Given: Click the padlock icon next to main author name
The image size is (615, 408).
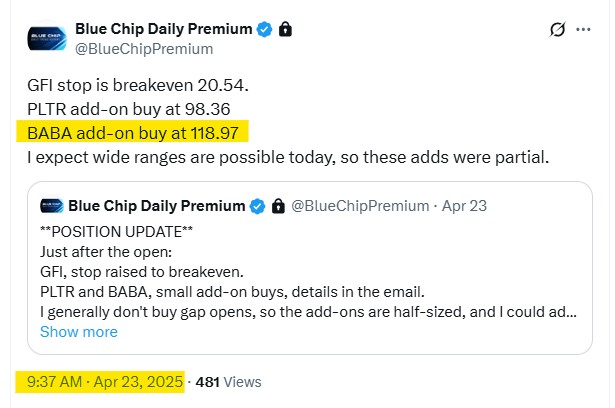Looking at the screenshot, I should point(285,29).
